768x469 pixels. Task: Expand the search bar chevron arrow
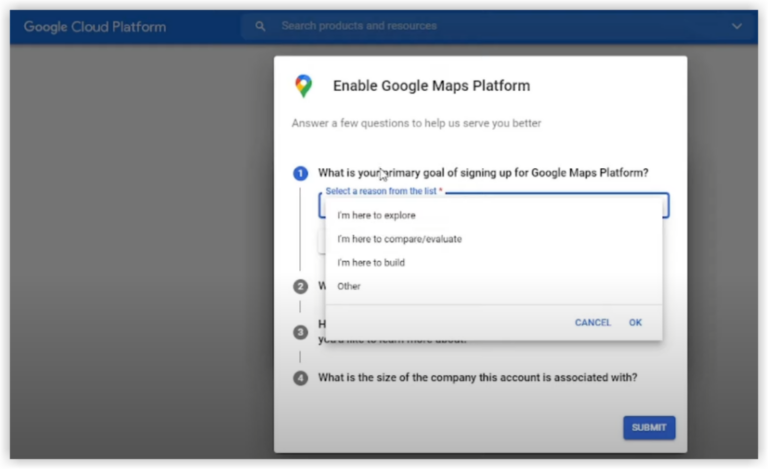[x=737, y=26]
